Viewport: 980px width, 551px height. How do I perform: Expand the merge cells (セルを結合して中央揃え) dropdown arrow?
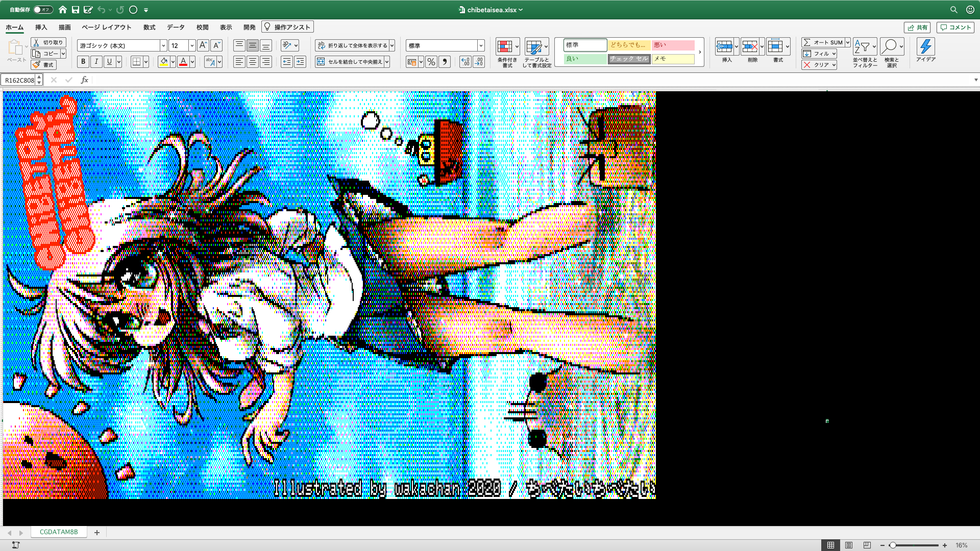(x=387, y=62)
